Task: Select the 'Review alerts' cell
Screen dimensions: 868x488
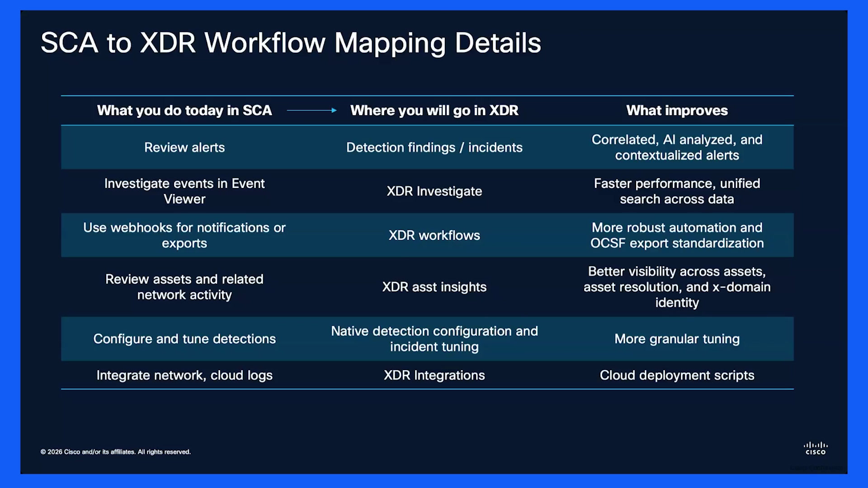Action: [x=184, y=147]
